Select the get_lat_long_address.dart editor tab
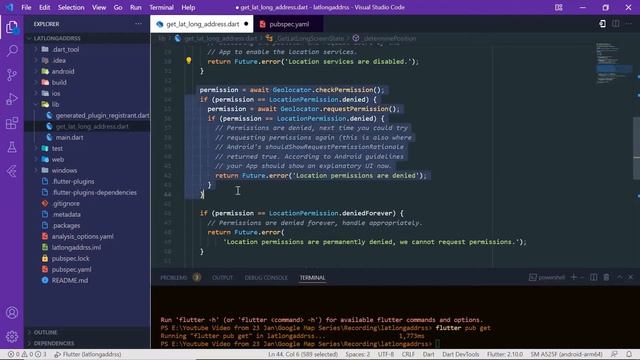The height and width of the screenshot is (360, 640). coord(202,24)
